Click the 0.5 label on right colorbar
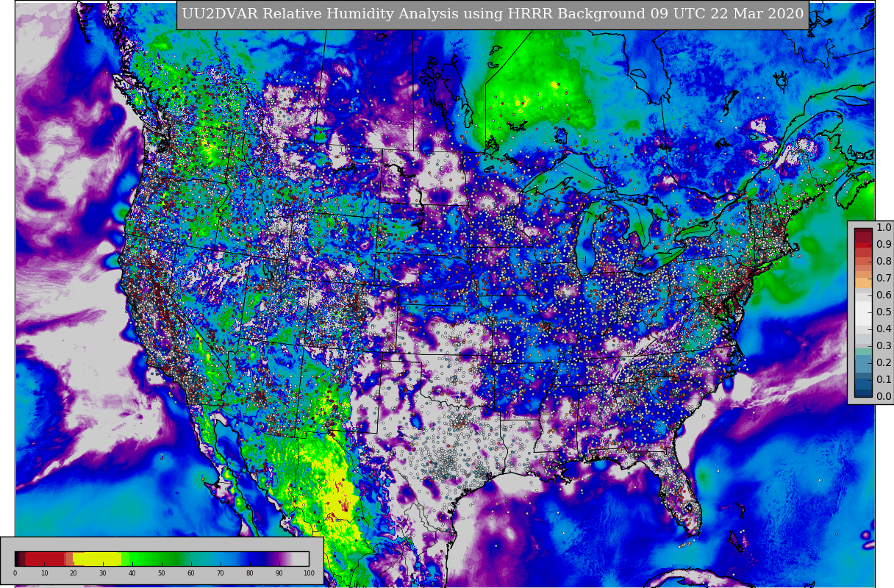Viewport: 894px width, 588px height. (884, 312)
